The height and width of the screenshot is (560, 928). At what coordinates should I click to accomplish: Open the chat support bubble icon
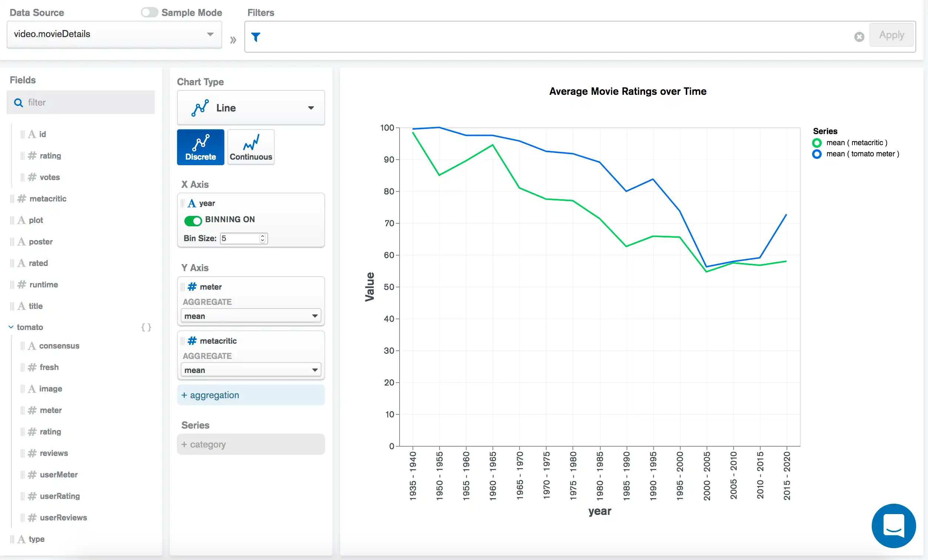pyautogui.click(x=893, y=525)
